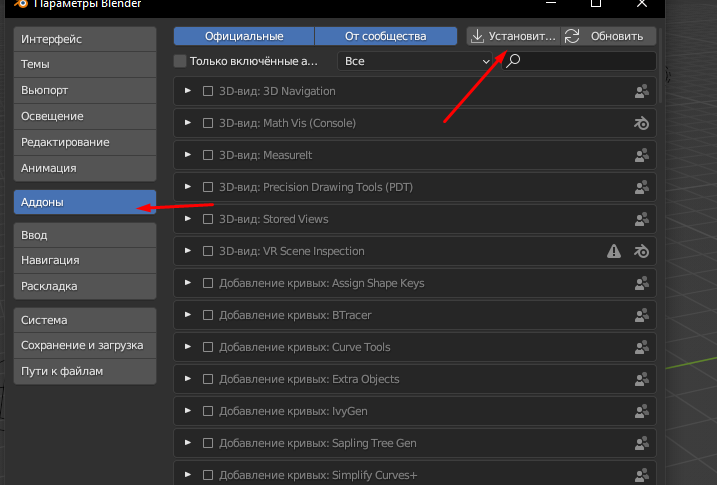Click the Blender logo icon on Math Vis row
This screenshot has height=485, width=717.
(642, 123)
